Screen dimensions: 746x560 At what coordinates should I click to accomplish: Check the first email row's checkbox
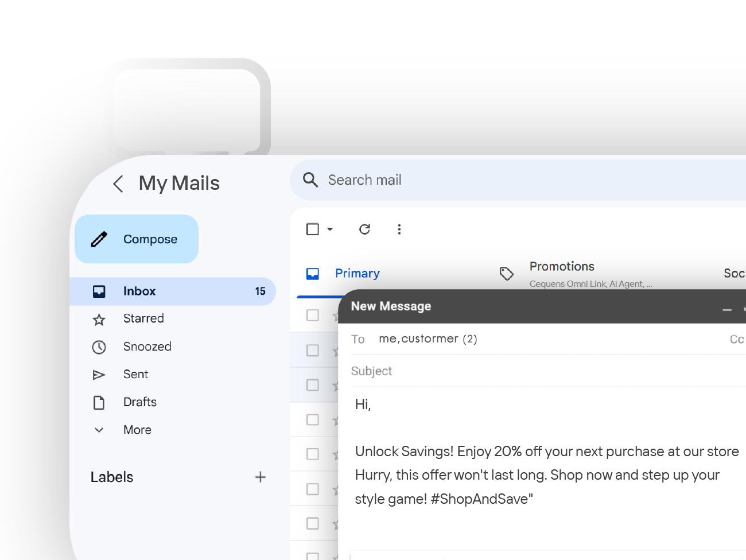click(312, 315)
